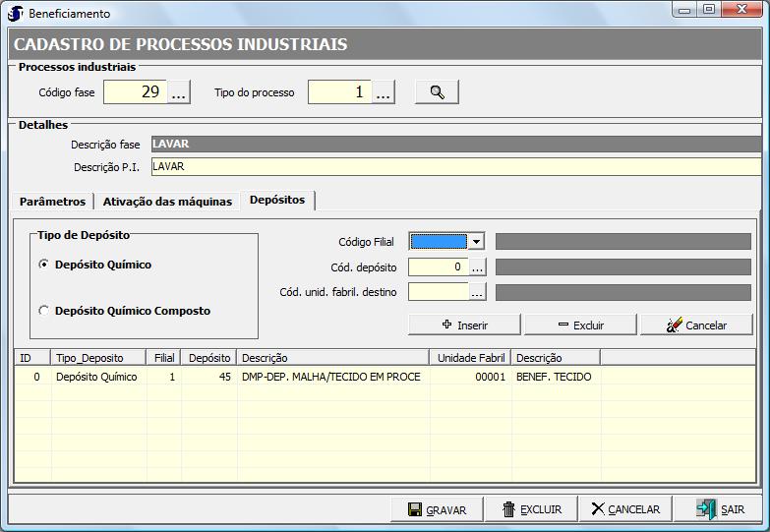The image size is (770, 532).
Task: Select the Depósito Químico Composto radio option
Action: [43, 311]
